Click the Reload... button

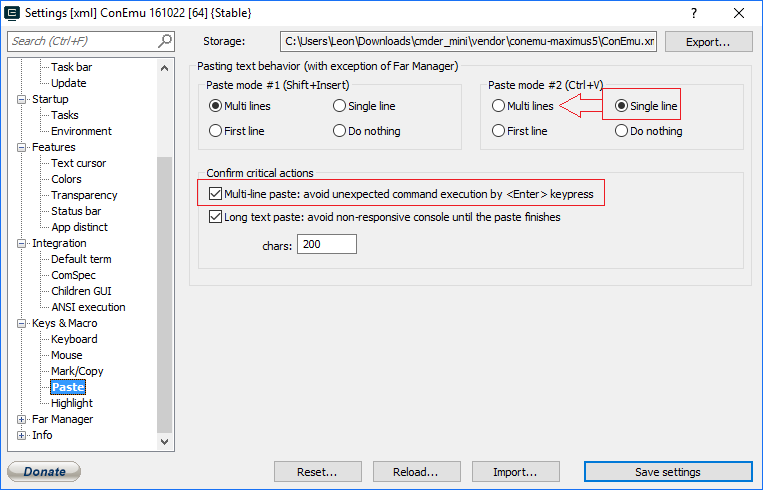[x=417, y=472]
